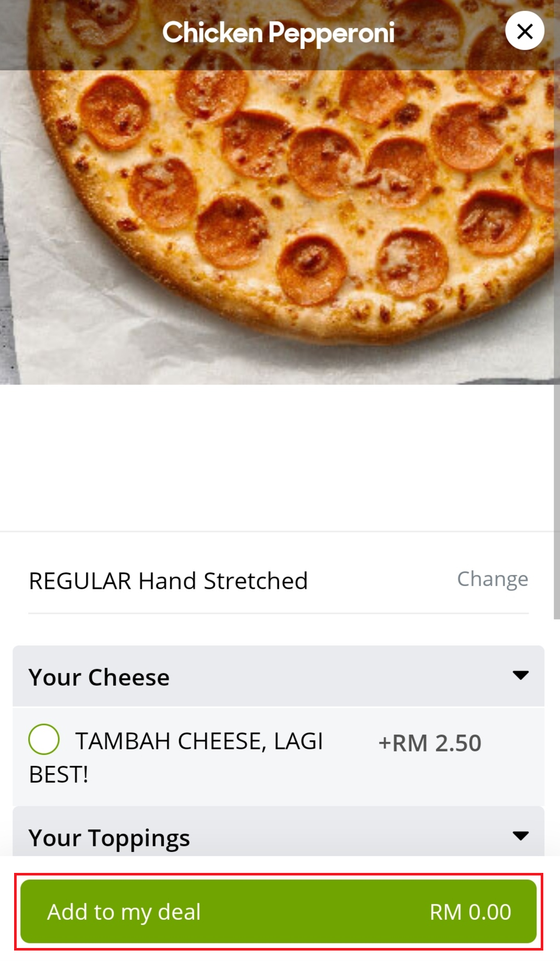The image size is (560, 961).
Task: Click the blank description area below photo
Action: point(276,459)
